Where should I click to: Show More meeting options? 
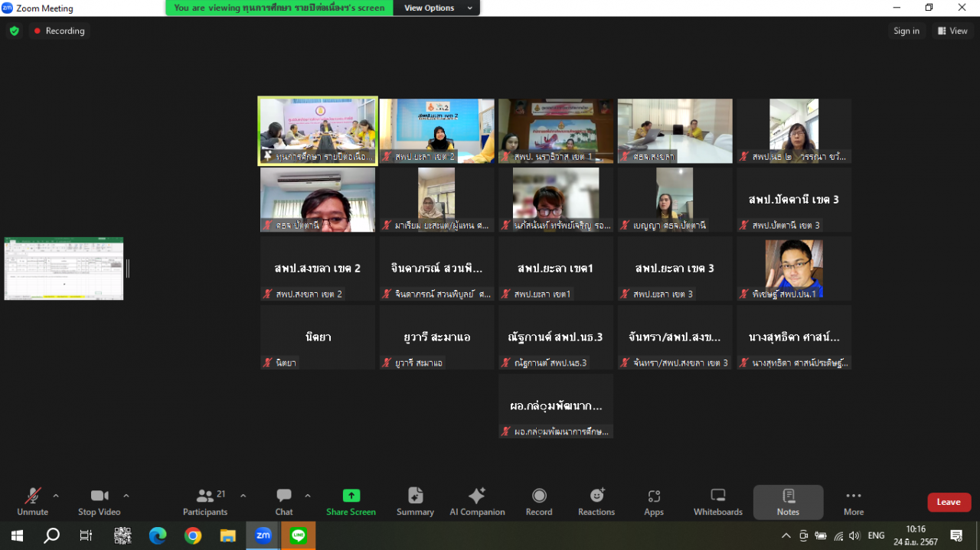[854, 502]
